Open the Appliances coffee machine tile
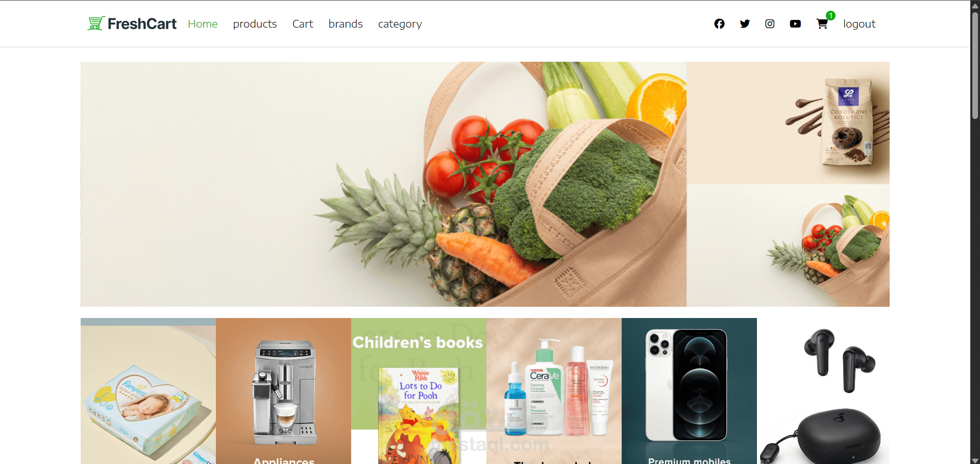This screenshot has height=464, width=980. 283,391
